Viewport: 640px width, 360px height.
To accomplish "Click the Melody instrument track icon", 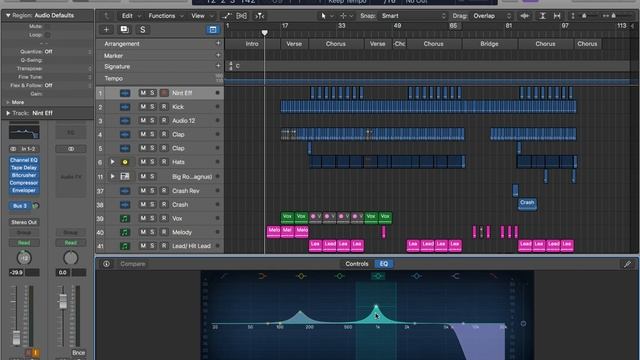I will 125,232.
